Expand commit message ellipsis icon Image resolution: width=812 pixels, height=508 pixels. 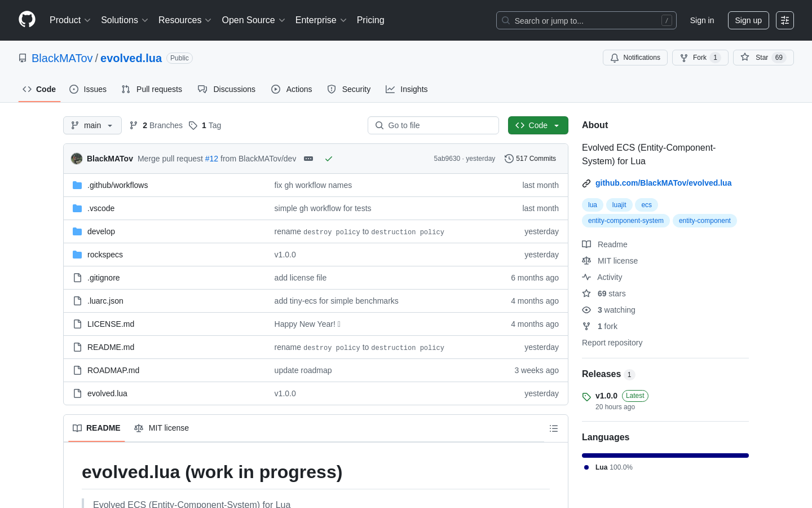pos(308,159)
